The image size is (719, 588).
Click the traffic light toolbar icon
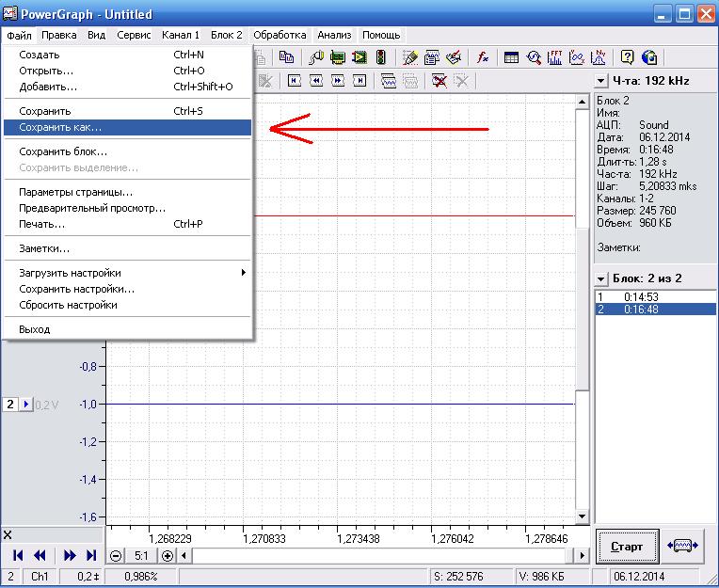pyautogui.click(x=380, y=57)
